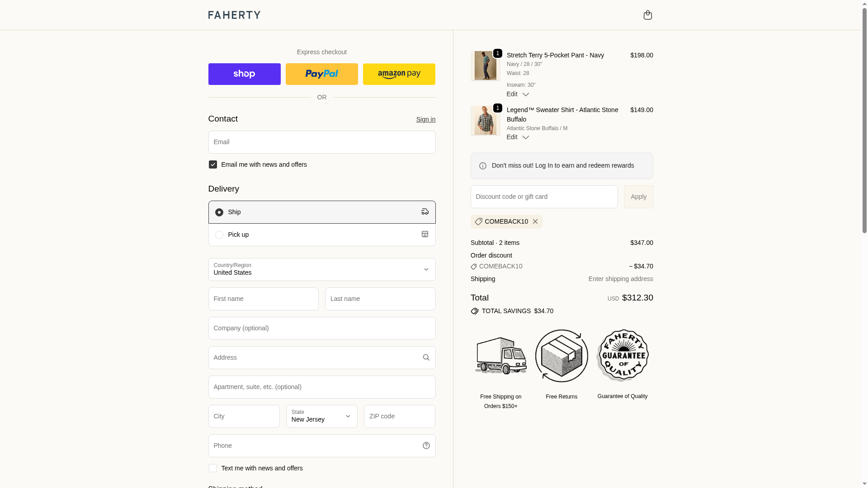Click the Faherty logo
This screenshot has width=868, height=488.
(x=234, y=15)
